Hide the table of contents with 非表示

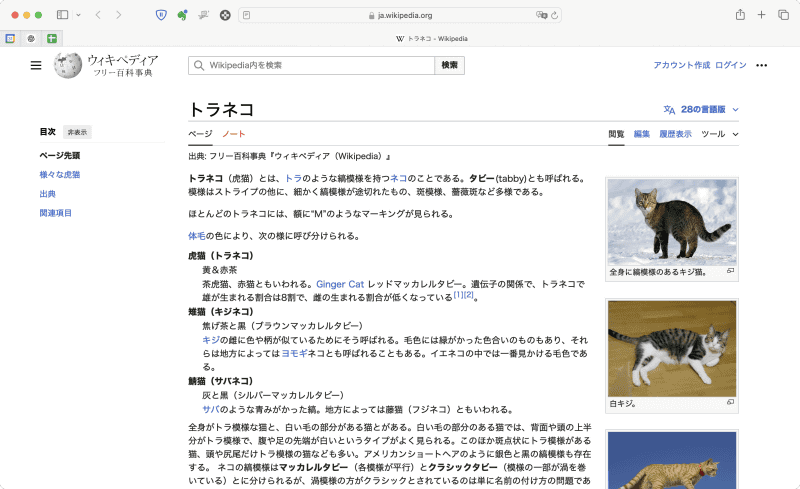click(78, 132)
